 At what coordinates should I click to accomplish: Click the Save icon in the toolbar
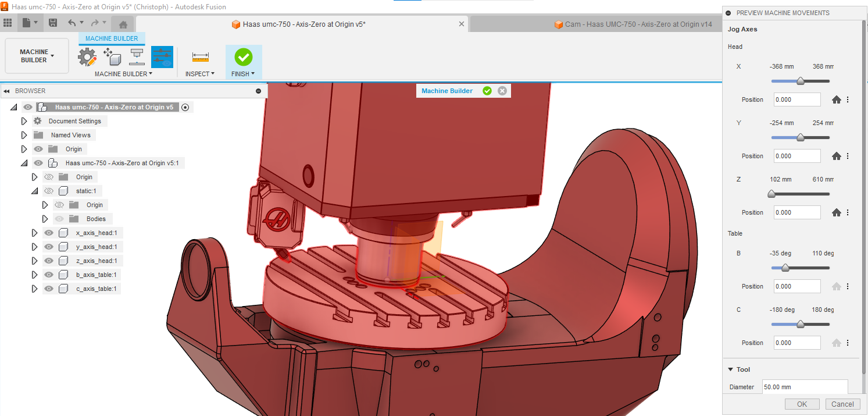pyautogui.click(x=53, y=22)
